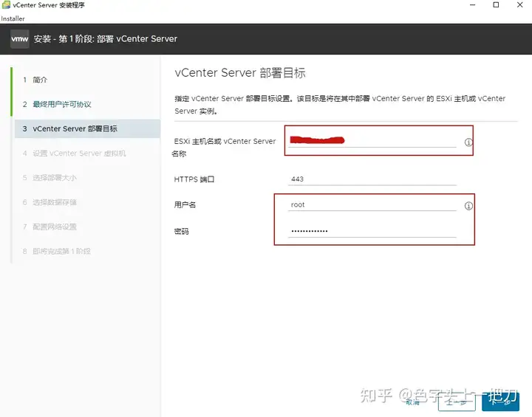Viewport: 532px width, 417px height.
Task: Click the 安装 - 第 1 阶段 header title
Action: (105, 39)
